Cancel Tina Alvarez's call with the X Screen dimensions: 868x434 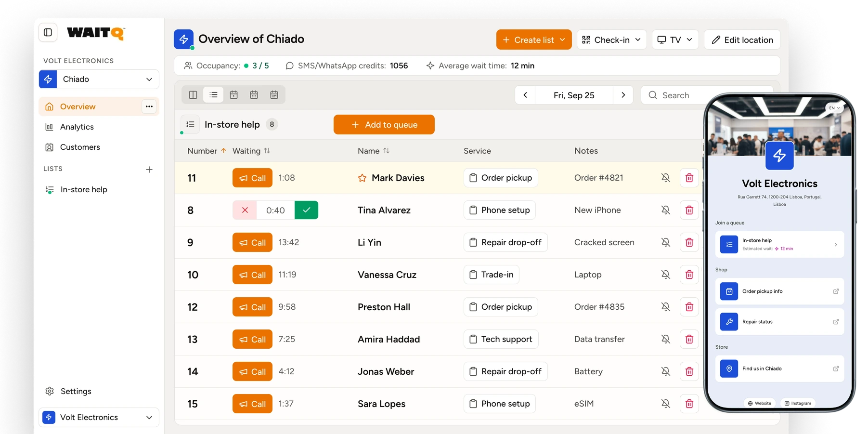[245, 210]
